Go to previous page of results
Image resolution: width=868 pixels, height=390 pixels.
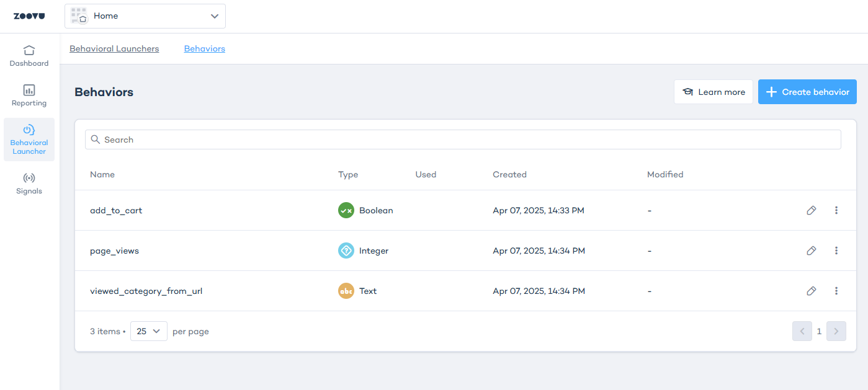[x=802, y=331]
